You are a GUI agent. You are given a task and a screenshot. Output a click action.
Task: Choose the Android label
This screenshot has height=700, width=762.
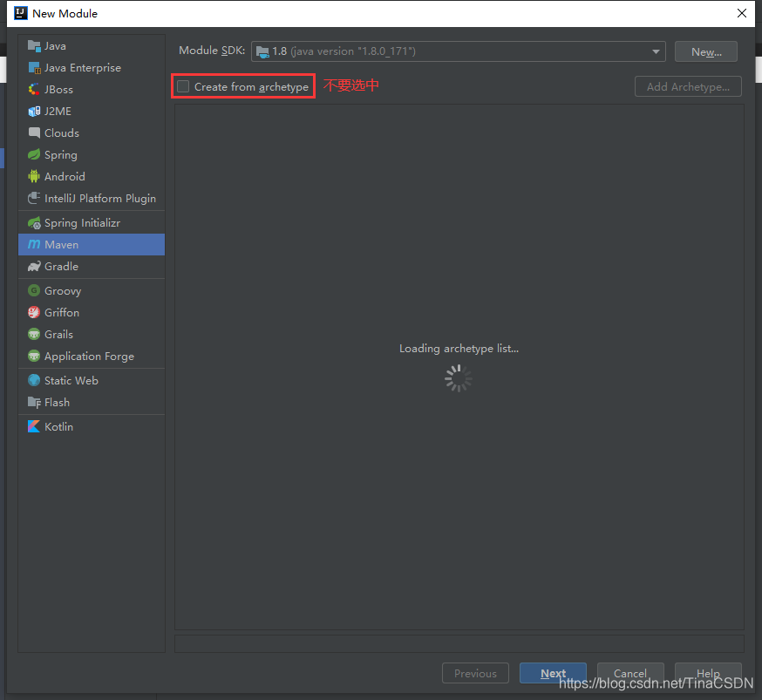[65, 177]
